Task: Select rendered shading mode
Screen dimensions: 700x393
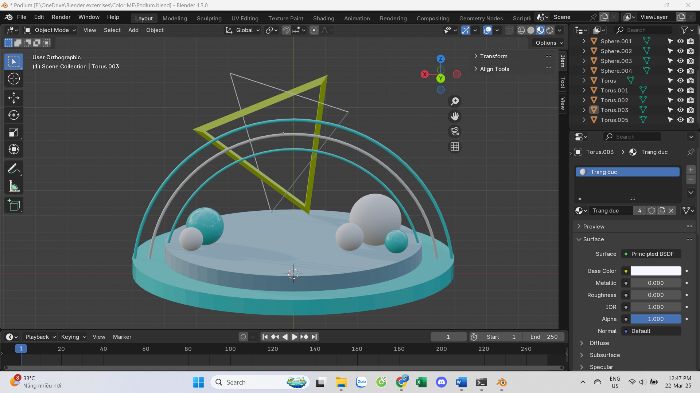Action: pyautogui.click(x=550, y=30)
